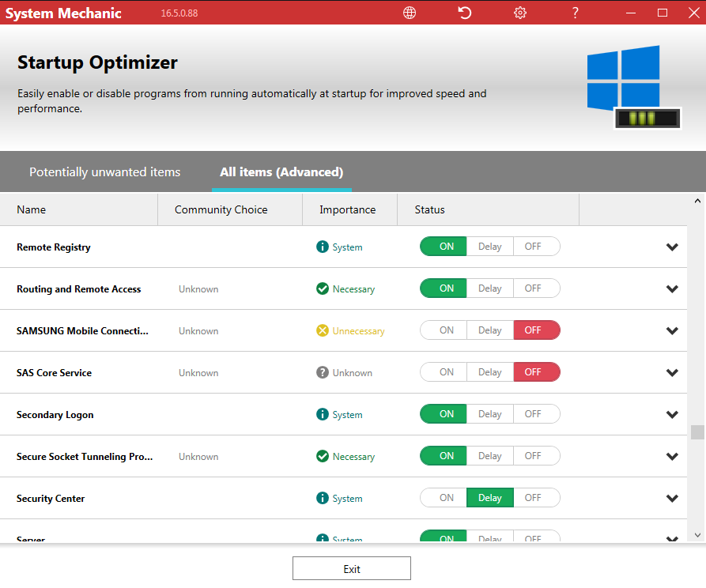706x588 pixels.
Task: Select Secondary Logon entry name
Action: point(55,415)
